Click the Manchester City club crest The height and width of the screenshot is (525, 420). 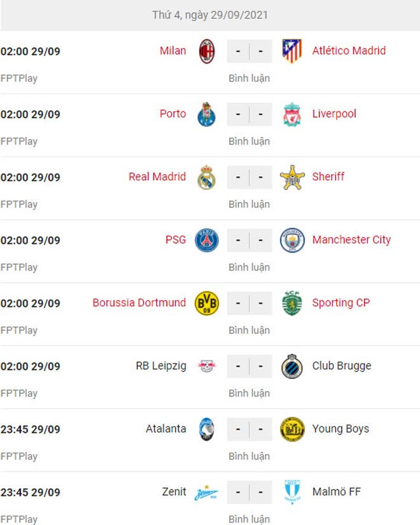[x=292, y=240]
